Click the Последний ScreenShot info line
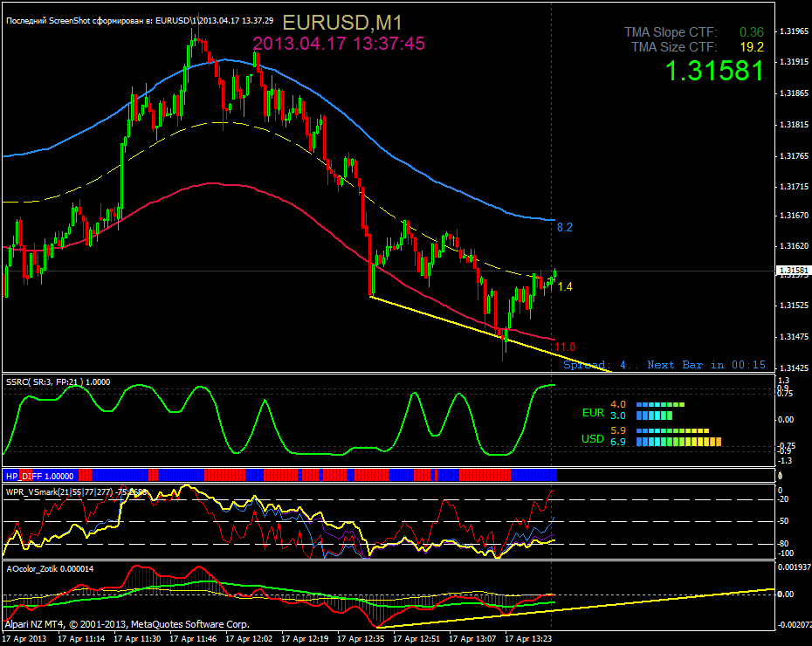 [x=140, y=21]
